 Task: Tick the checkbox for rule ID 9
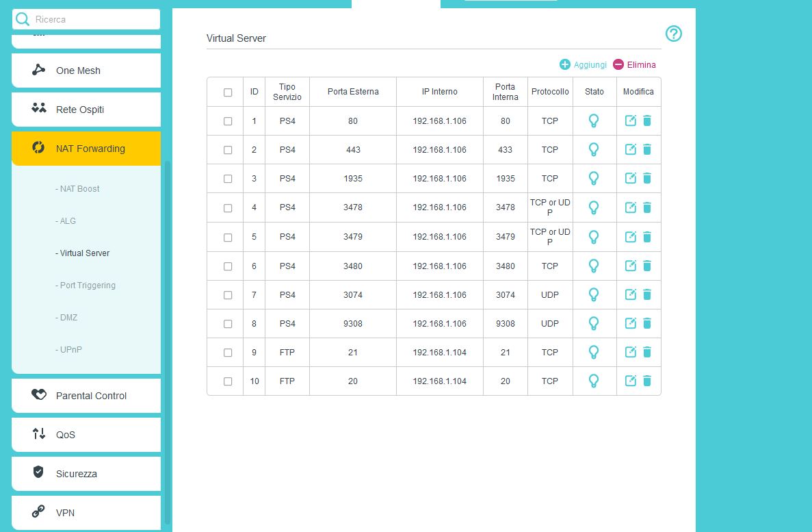tap(228, 352)
